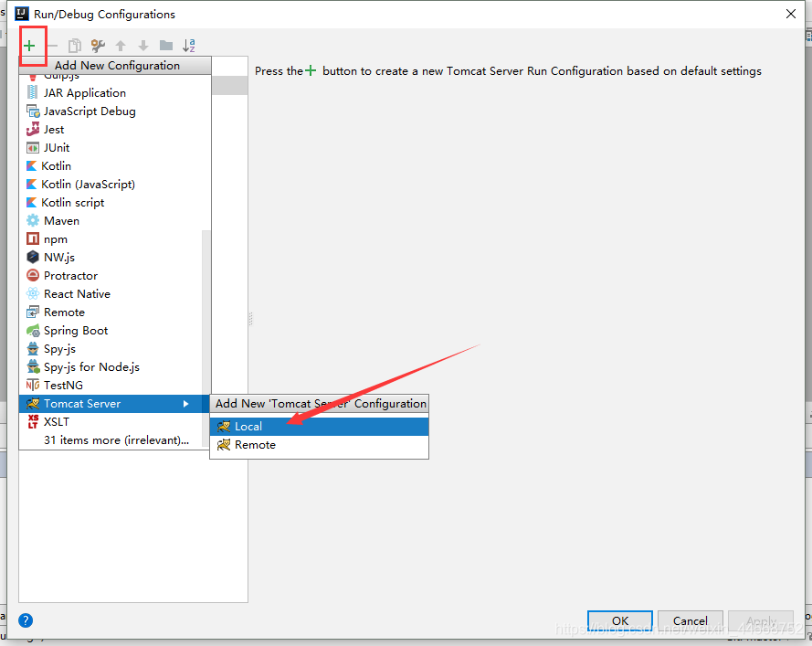The image size is (812, 646).
Task: Select Kotlin configuration type
Action: click(x=115, y=165)
